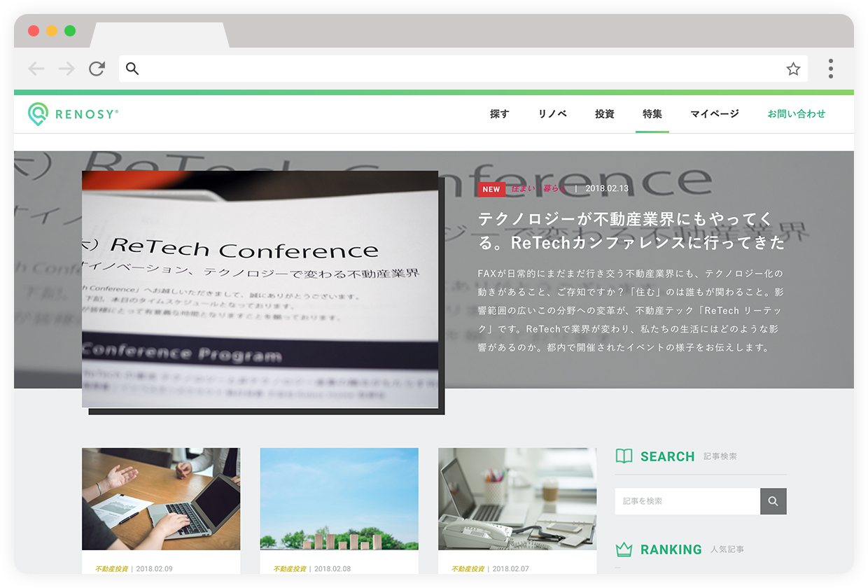Open the 住まい・暮らし category tag

(538, 188)
